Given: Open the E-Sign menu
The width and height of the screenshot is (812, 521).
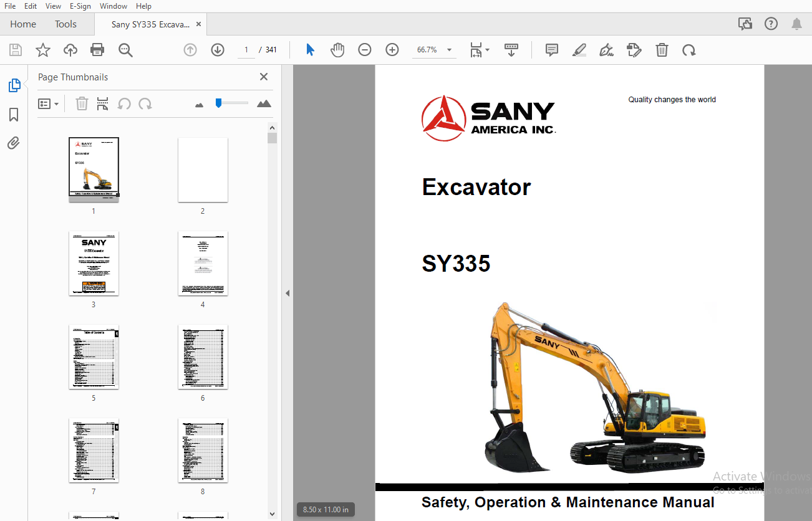Looking at the screenshot, I should (80, 6).
